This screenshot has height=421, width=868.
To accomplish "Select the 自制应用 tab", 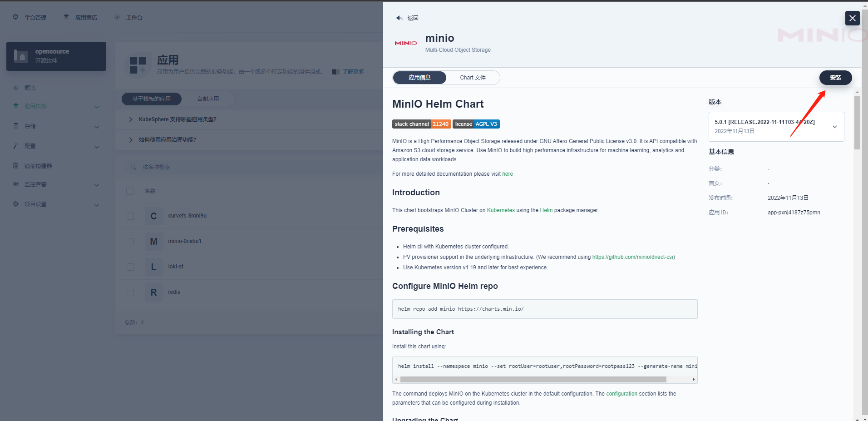I will [208, 99].
